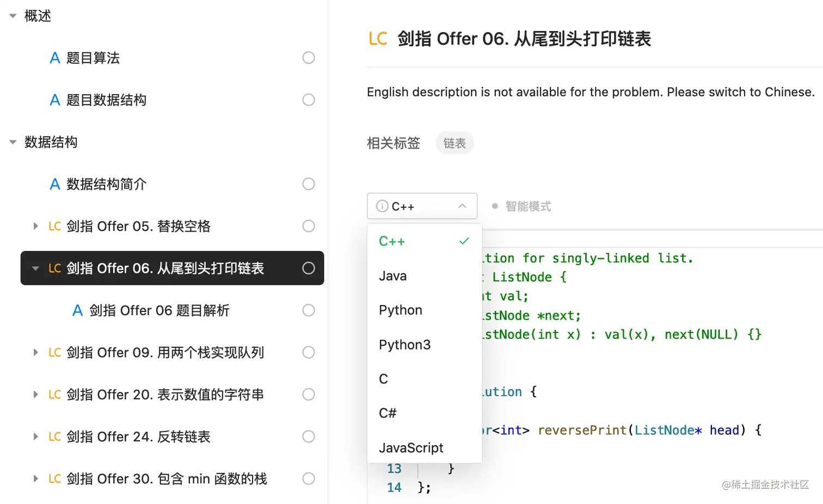Click the LC icon beside 剑指 Offer 24
823x504 pixels.
click(x=54, y=437)
